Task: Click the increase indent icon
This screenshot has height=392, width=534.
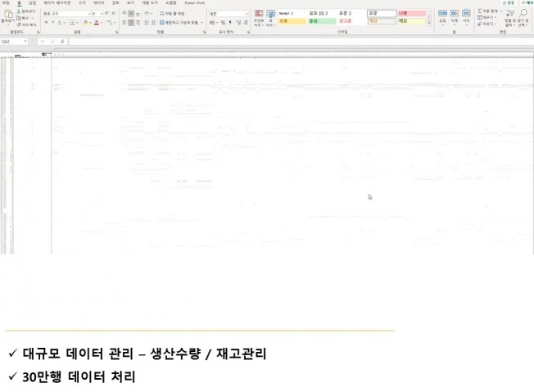Action: 153,22
